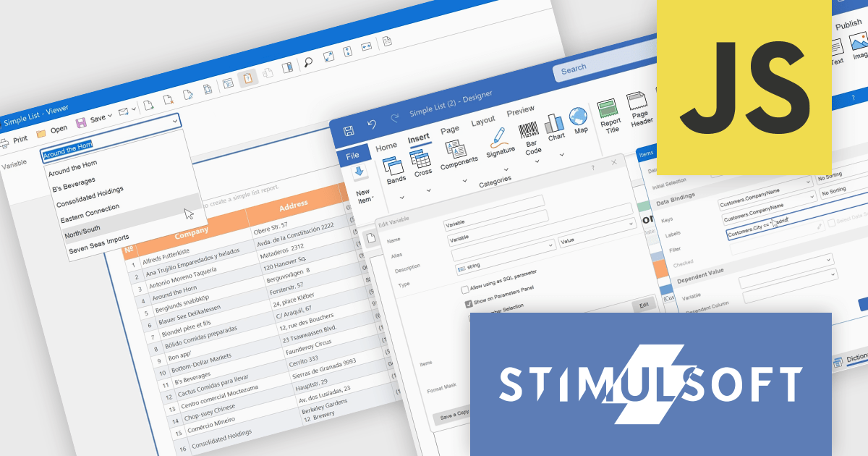Click the Edit button in Edit Variable dialog
This screenshot has width=868, height=456.
[x=643, y=306]
